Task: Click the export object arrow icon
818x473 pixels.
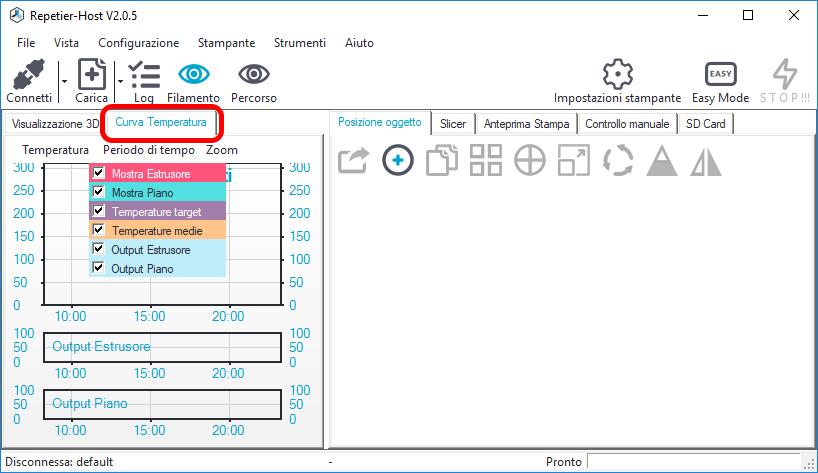Action: tap(354, 160)
